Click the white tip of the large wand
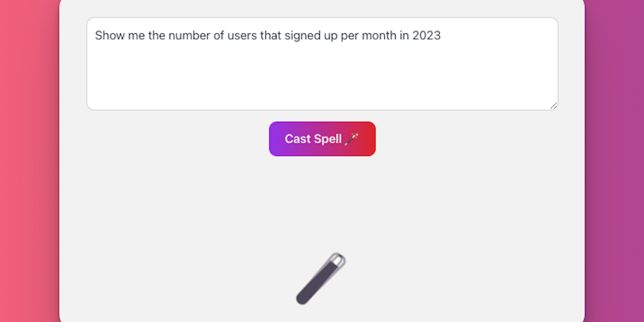This screenshot has width=644, height=322. (338, 260)
